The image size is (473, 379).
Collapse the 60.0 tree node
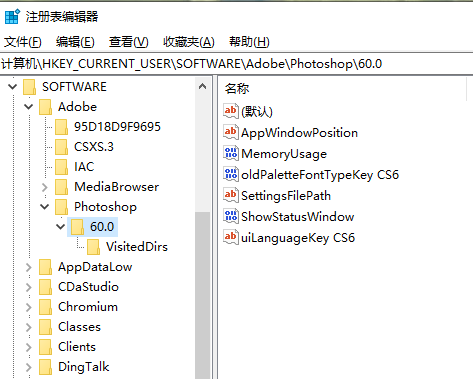(61, 227)
